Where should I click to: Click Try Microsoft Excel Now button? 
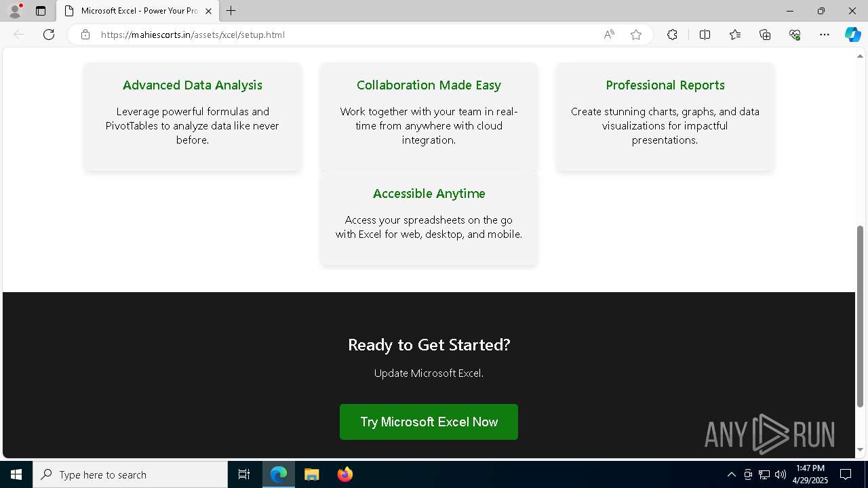tap(429, 422)
